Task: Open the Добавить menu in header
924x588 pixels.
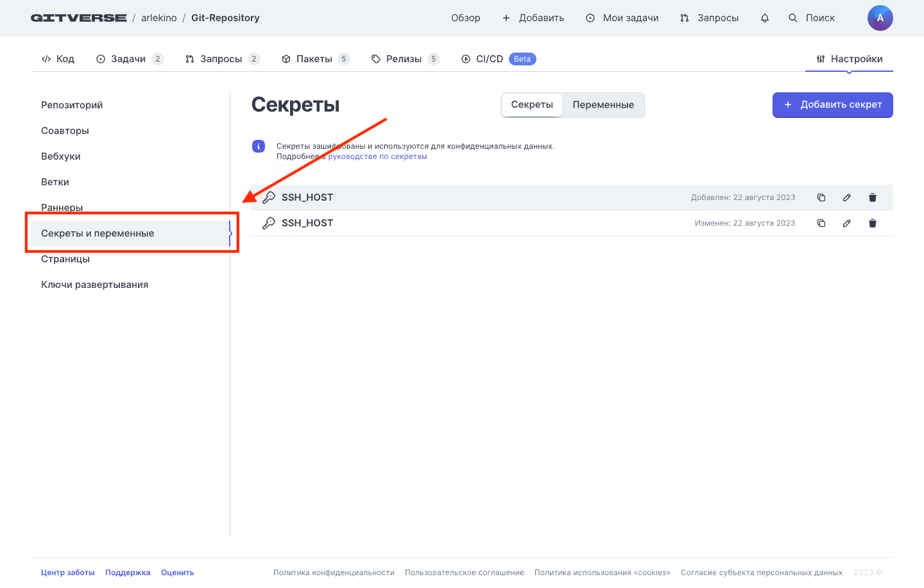Action: (x=533, y=18)
